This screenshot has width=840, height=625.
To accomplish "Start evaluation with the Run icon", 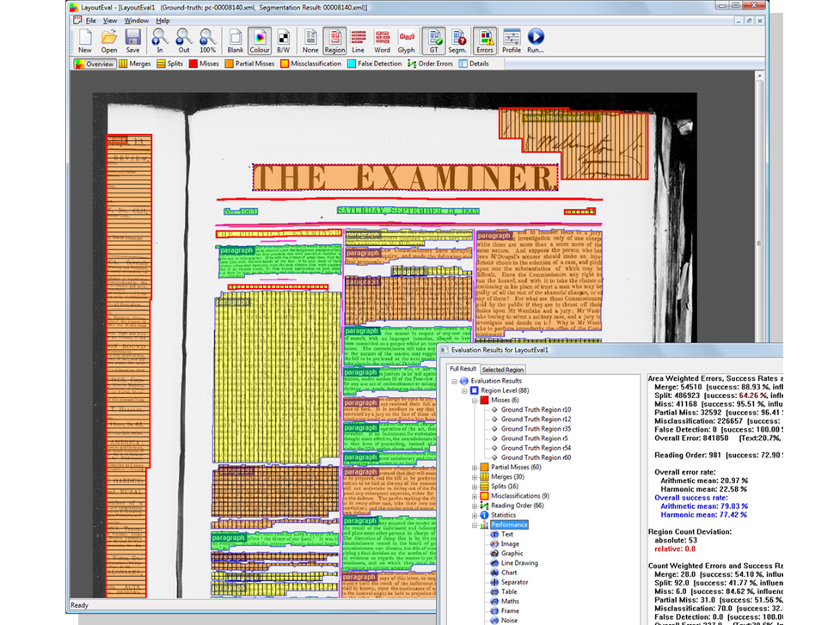I will point(535,41).
